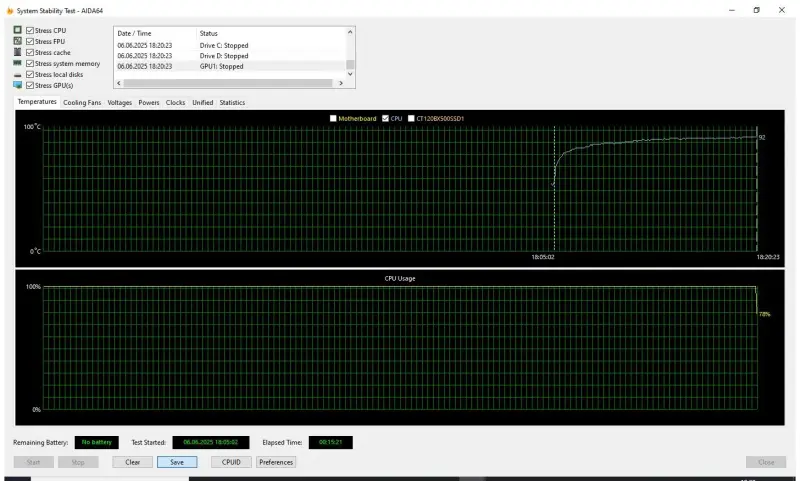Enable the CT120BX500SSD1 temperature checkbox
The width and height of the screenshot is (800, 481).
pyautogui.click(x=411, y=118)
